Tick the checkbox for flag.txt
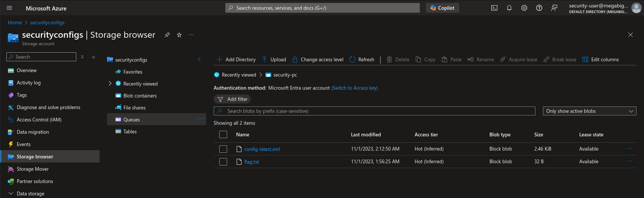 click(x=223, y=162)
